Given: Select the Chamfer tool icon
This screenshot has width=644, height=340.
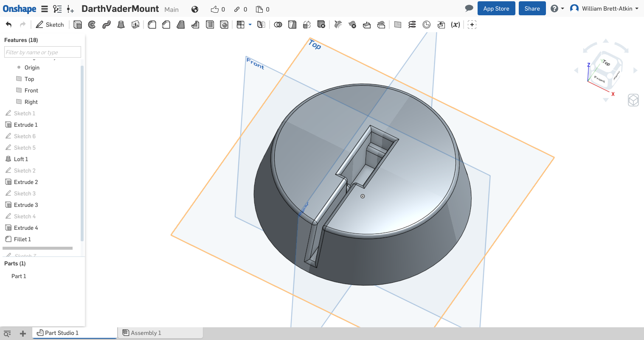Looking at the screenshot, I should click(166, 25).
